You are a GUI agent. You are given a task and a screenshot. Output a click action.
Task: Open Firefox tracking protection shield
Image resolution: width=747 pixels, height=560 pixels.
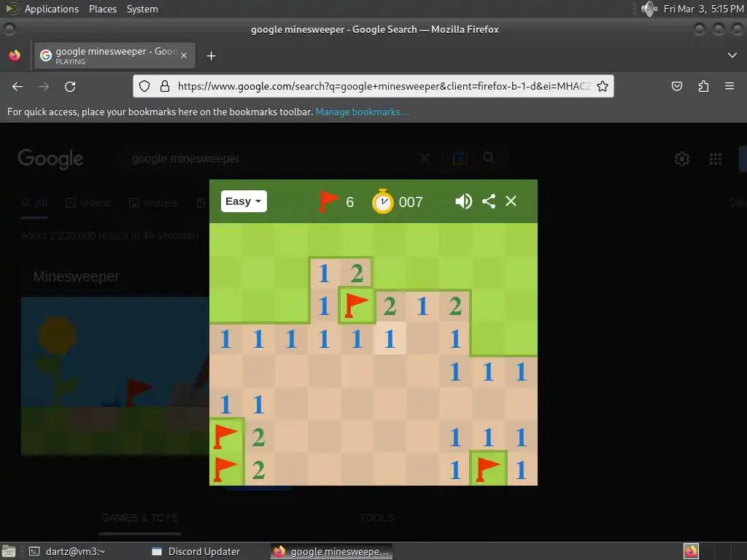pyautogui.click(x=144, y=86)
